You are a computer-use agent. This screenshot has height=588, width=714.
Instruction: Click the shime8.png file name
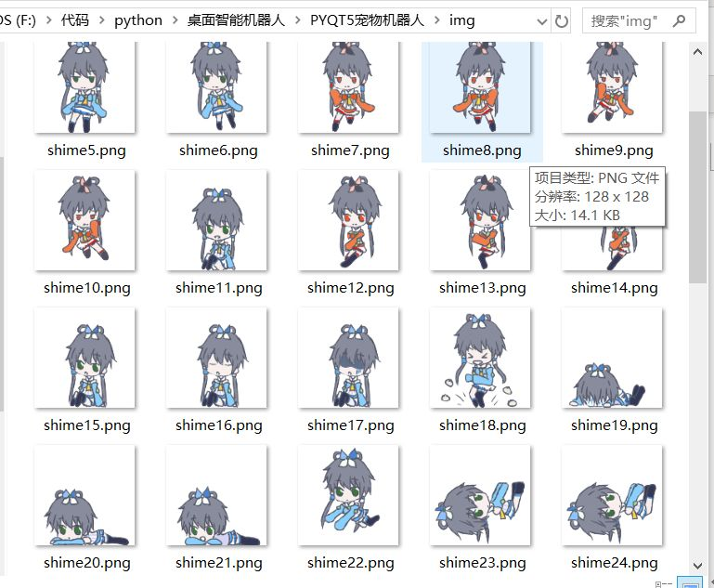[482, 150]
